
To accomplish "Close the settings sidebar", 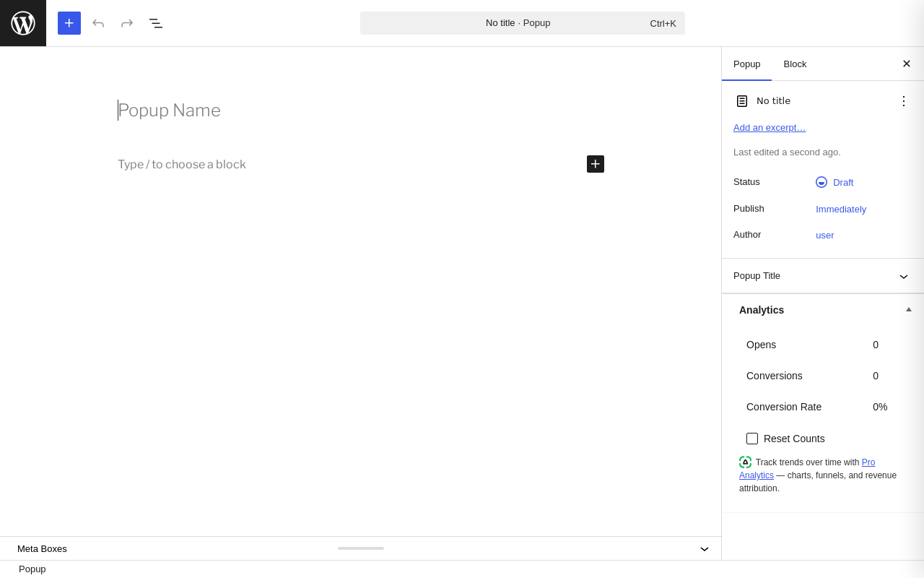I will tap(907, 64).
